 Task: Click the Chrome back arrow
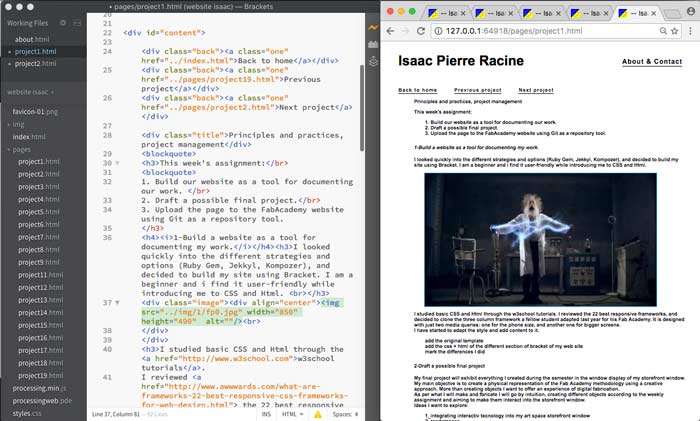[391, 31]
